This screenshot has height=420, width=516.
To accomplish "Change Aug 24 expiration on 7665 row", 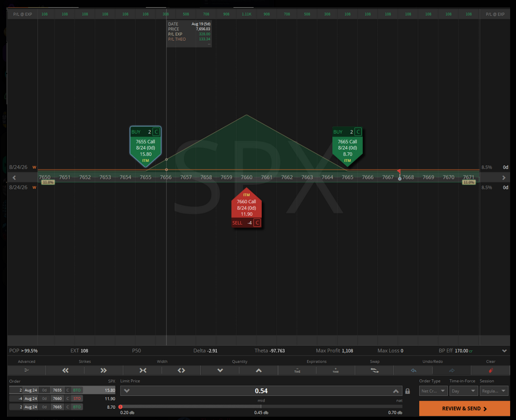I will click(30, 407).
